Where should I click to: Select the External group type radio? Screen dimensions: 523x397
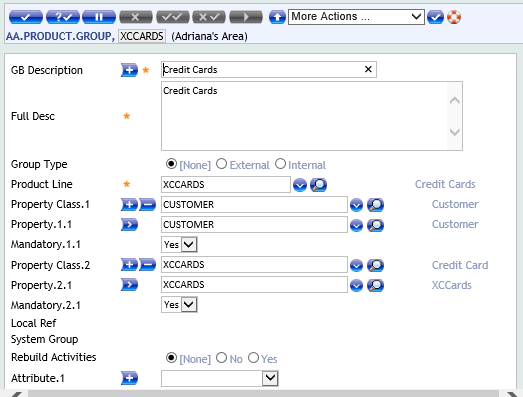tap(221, 164)
